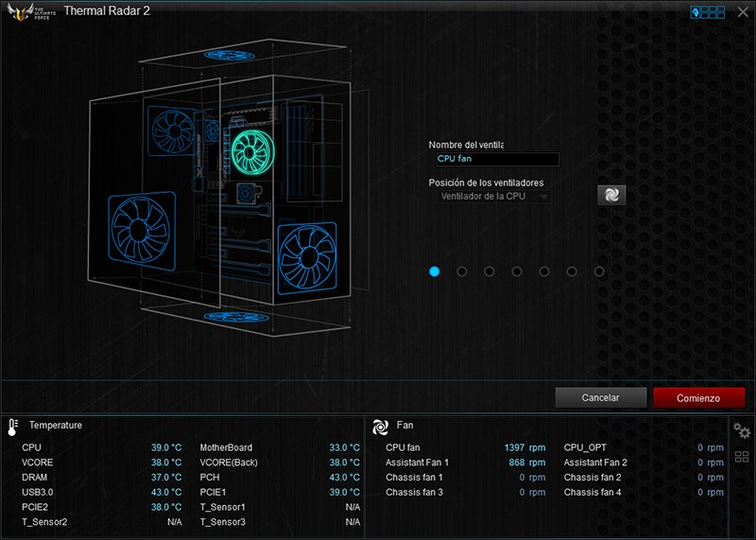Click the Posición de los ventiladores label
This screenshot has width=756, height=540.
pyautogui.click(x=486, y=183)
